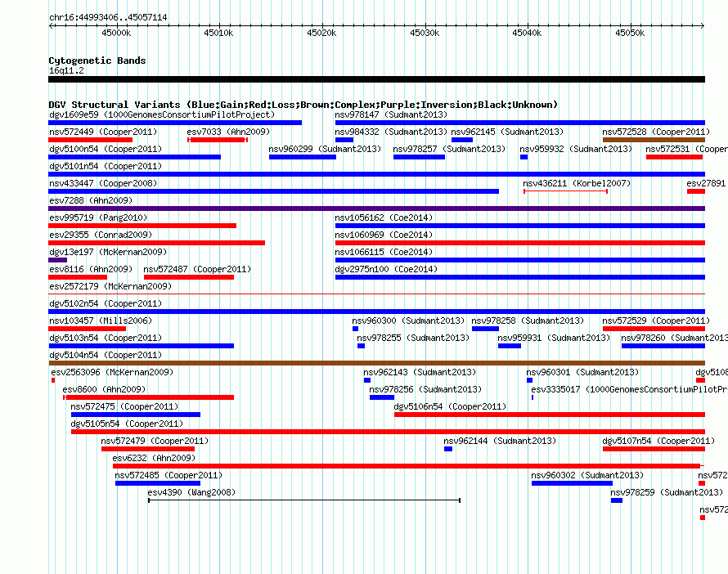
Task: Open nsv978259 (Sudmant2013) label
Action: (667, 492)
